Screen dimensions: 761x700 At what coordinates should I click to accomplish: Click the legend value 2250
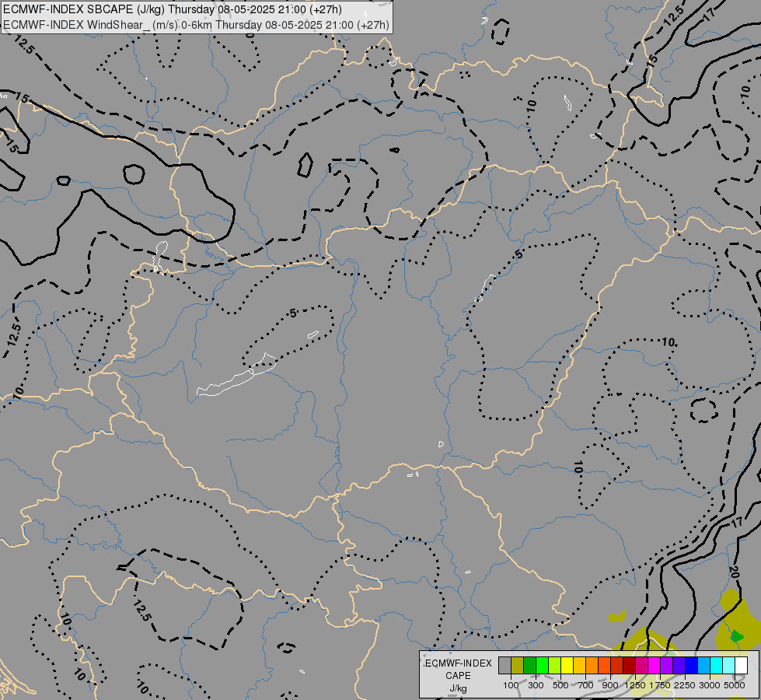tap(685, 685)
